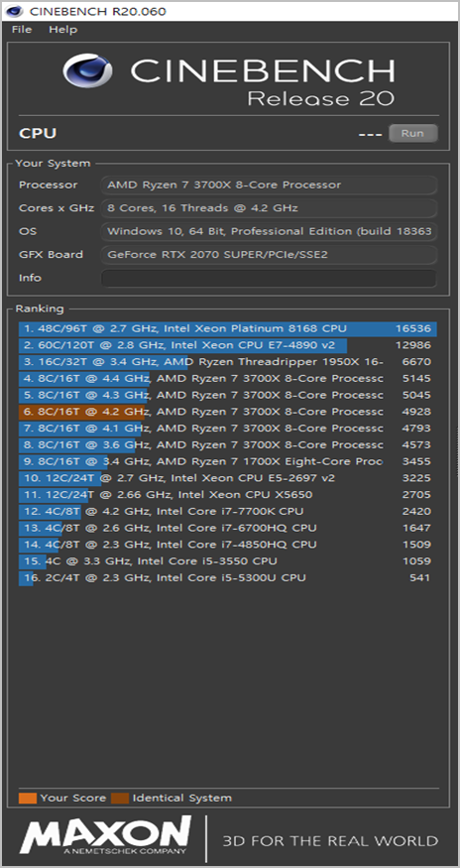
Task: Select the Cores x GHz field value
Action: tap(269, 208)
